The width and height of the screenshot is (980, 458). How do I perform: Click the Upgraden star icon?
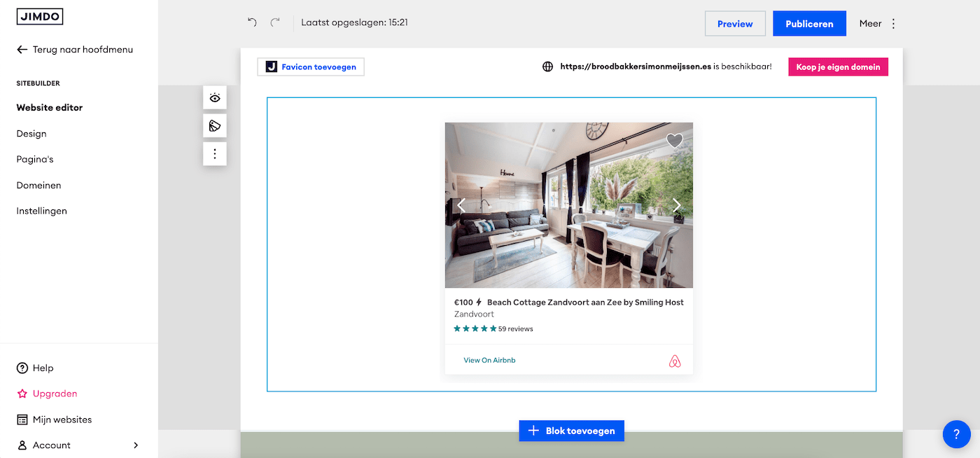point(22,394)
